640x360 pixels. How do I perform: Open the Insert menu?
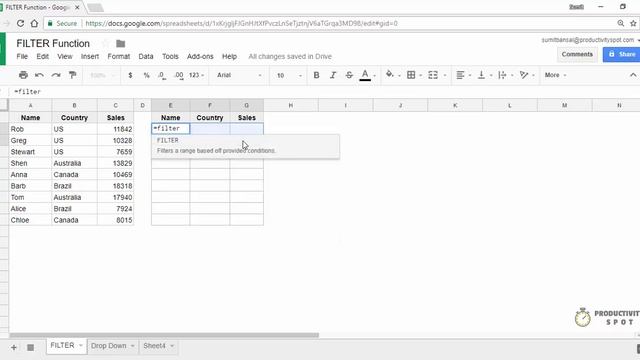90,56
